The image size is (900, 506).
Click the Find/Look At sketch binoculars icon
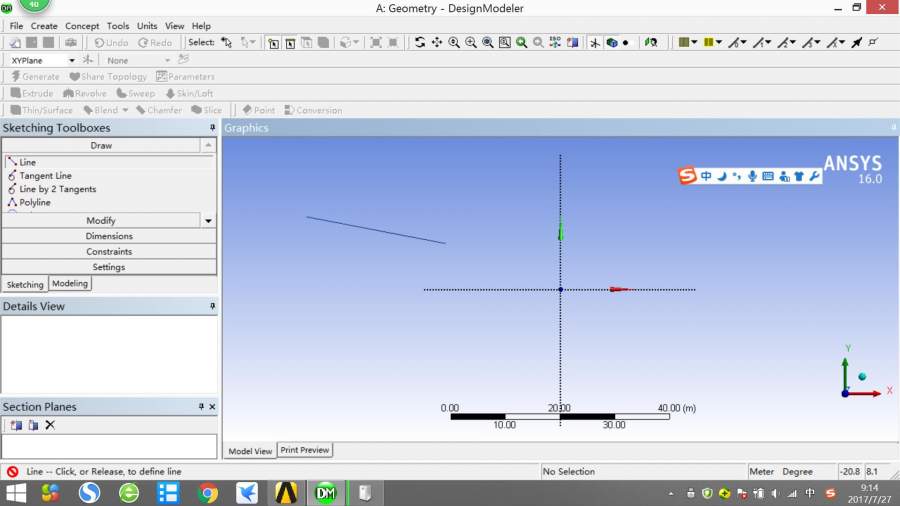click(651, 42)
